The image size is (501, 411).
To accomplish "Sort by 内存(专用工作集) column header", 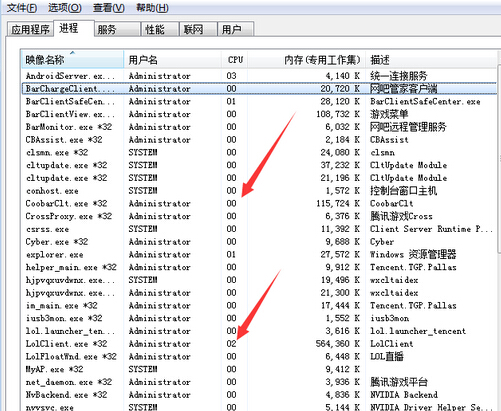I will click(307, 59).
